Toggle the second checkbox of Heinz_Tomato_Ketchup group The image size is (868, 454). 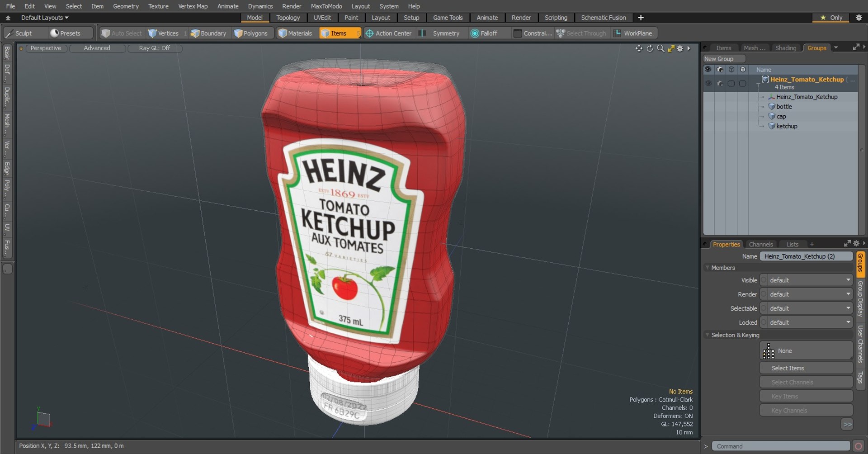[x=742, y=83]
